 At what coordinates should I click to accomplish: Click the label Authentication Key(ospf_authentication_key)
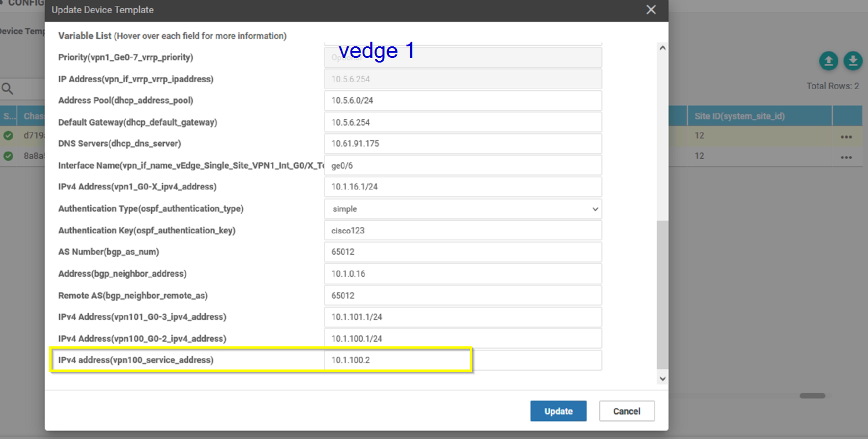click(x=147, y=231)
